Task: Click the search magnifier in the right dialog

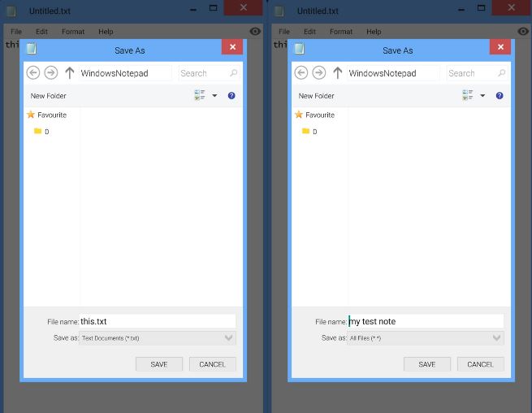Action: (x=502, y=73)
